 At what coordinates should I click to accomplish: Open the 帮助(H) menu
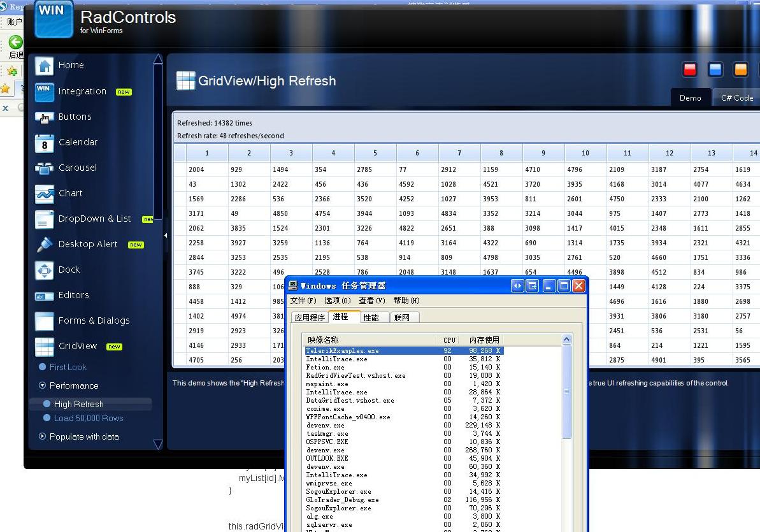coord(406,301)
